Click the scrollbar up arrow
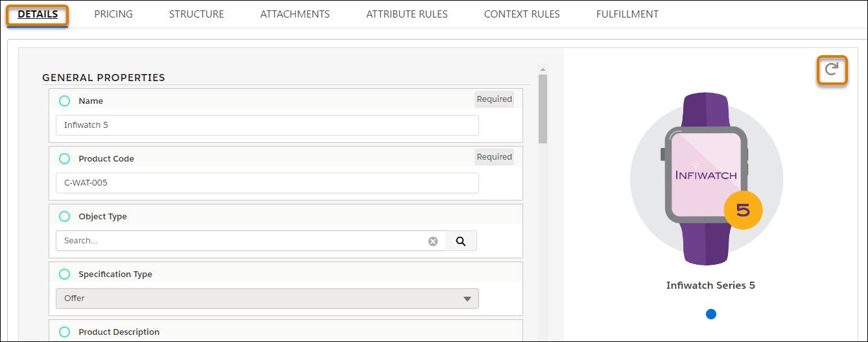This screenshot has height=342, width=868. pyautogui.click(x=543, y=69)
